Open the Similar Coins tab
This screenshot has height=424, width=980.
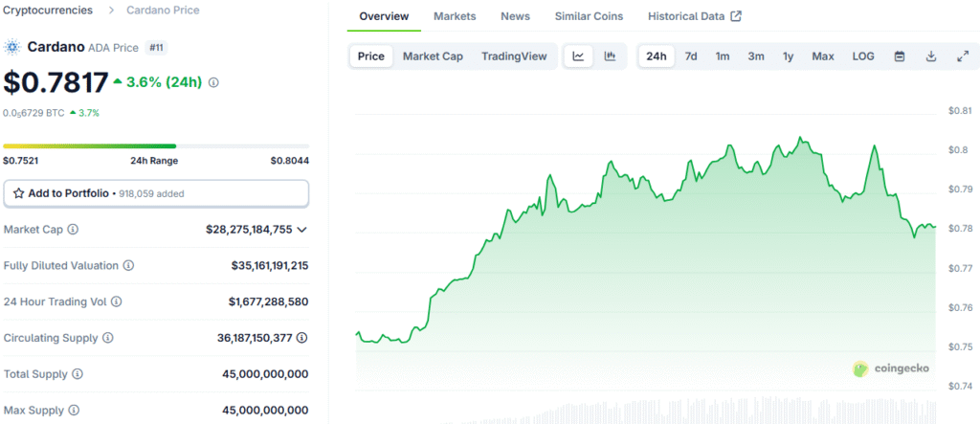pos(589,16)
